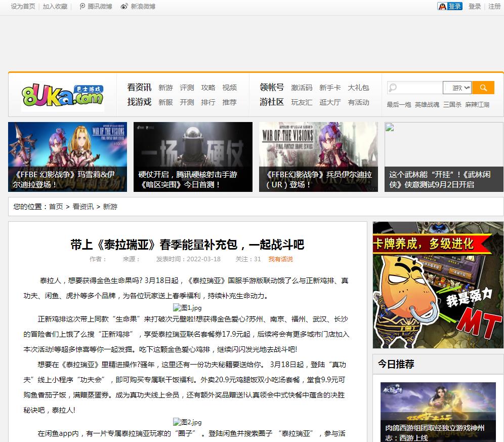
Task: Click the broken 图2.jpg image placeholder
Action: point(187,422)
